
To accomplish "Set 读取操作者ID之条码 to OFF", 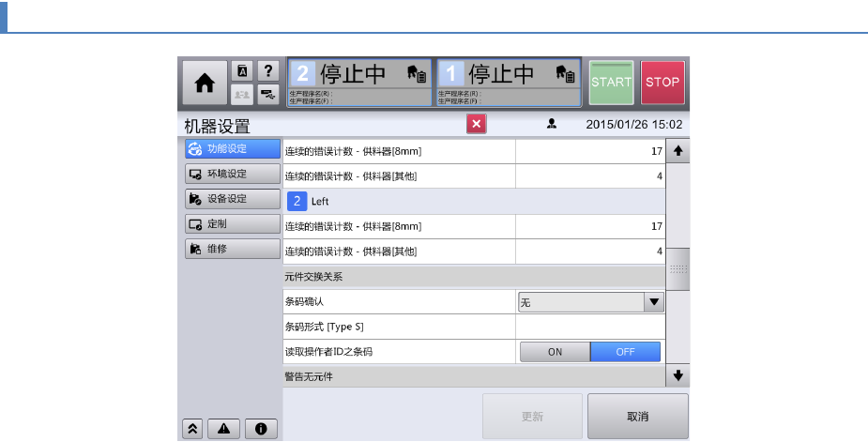I will click(x=625, y=352).
